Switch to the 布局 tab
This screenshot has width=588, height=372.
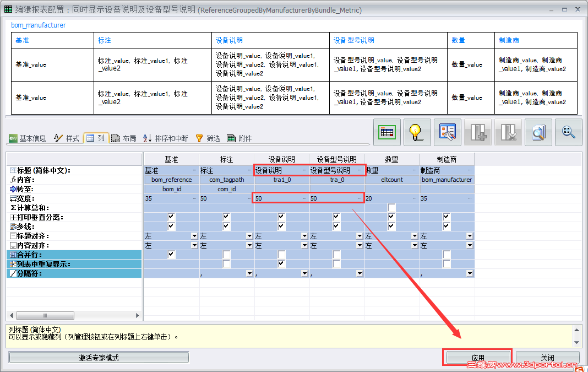[x=124, y=138]
